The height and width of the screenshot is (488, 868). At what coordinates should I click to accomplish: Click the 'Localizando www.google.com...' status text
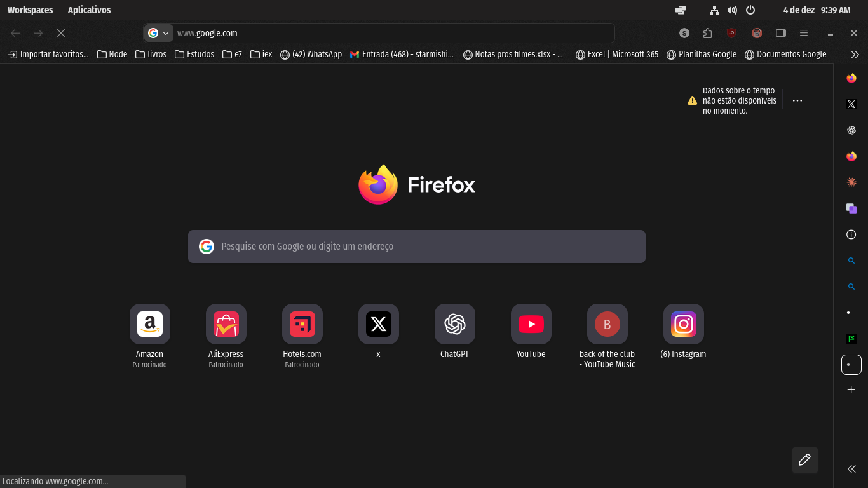click(x=55, y=482)
